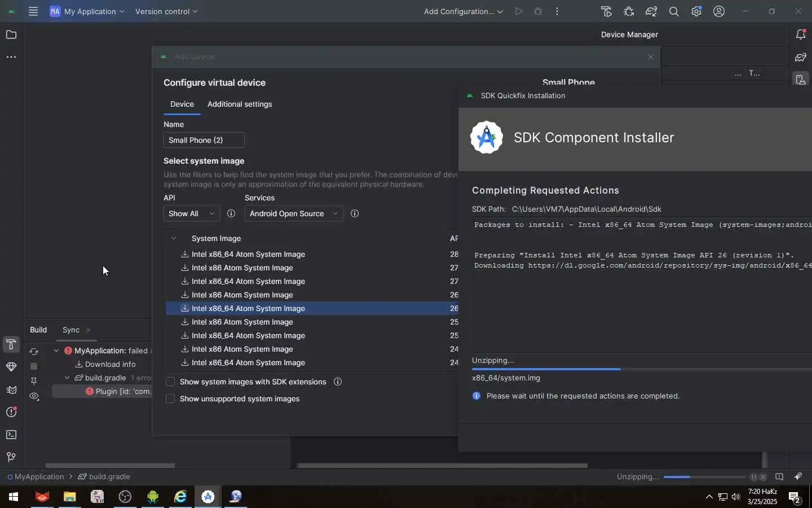Collapse the System Image list header chevron
Viewport: 812px width, 508px height.
click(174, 238)
